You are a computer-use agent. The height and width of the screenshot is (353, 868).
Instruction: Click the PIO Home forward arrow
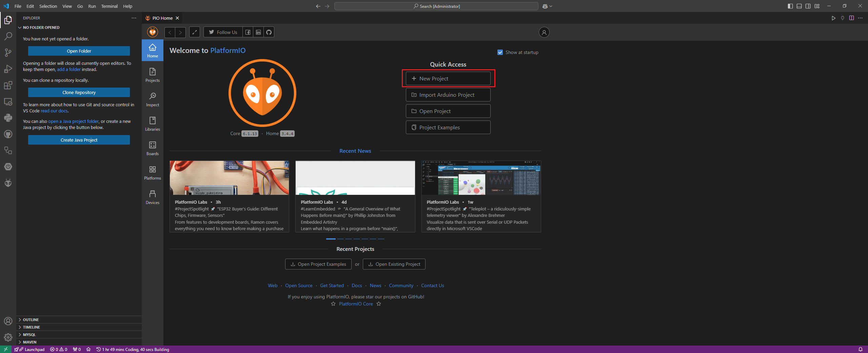[x=180, y=32]
